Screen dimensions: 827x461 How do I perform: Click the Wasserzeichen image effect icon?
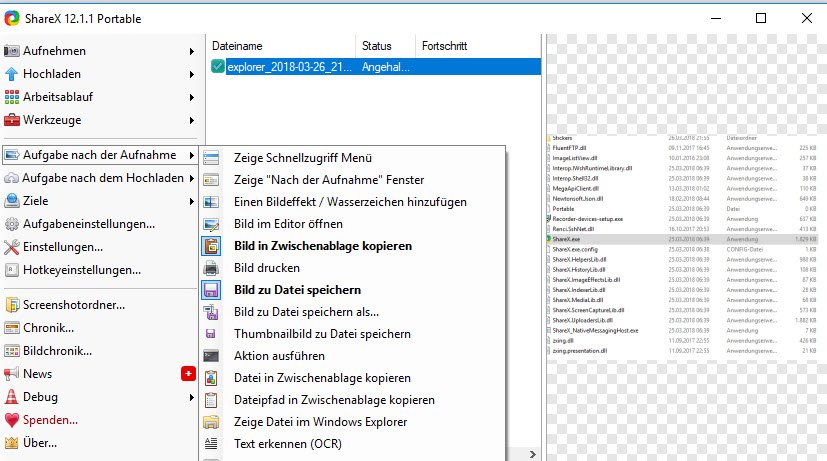pos(211,202)
